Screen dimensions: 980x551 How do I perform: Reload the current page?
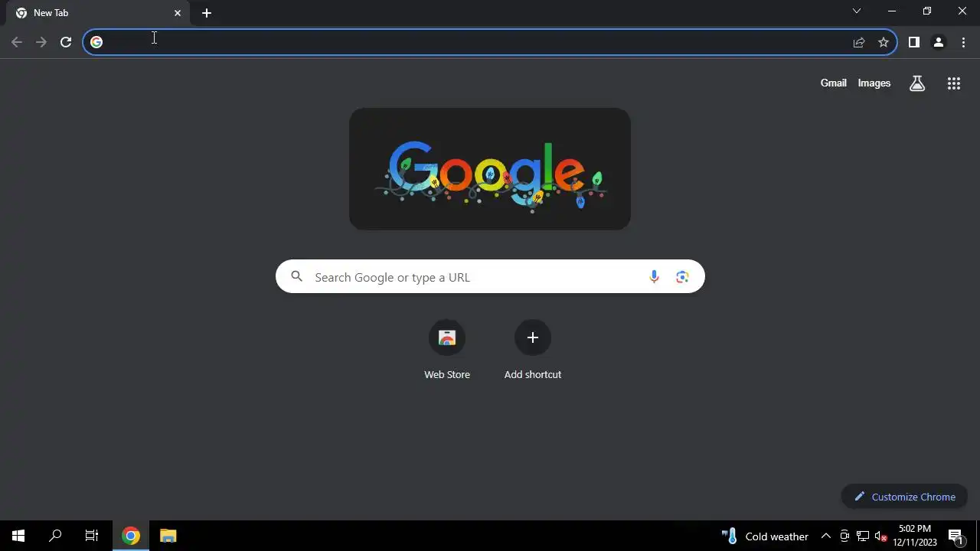66,42
